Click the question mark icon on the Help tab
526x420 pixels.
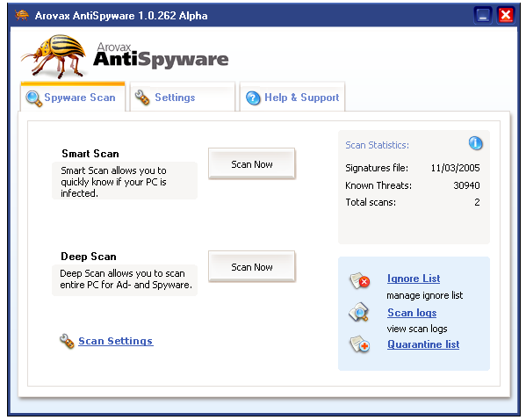[x=253, y=98]
